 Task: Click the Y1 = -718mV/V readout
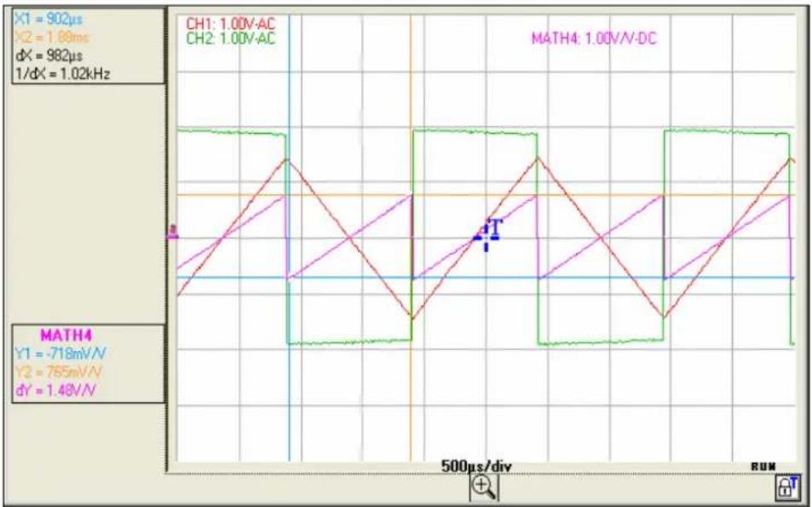point(61,354)
